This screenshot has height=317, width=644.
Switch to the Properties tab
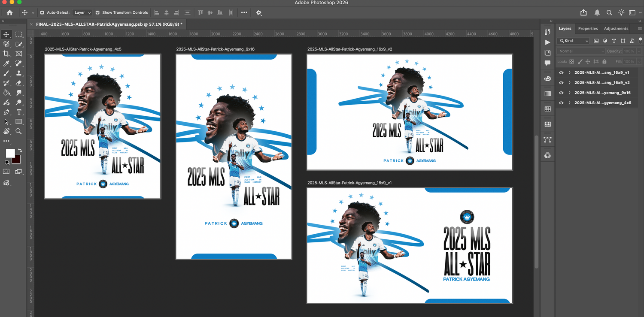588,29
